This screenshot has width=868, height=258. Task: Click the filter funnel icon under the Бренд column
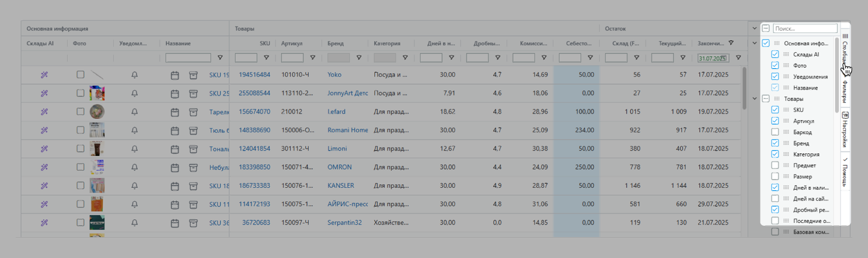(359, 57)
